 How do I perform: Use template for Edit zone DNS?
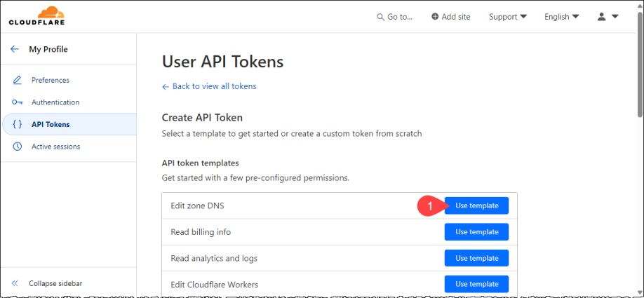pyautogui.click(x=476, y=205)
